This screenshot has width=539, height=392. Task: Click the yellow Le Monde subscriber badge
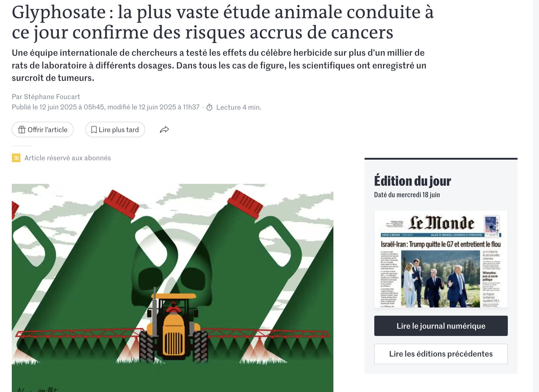tap(16, 158)
